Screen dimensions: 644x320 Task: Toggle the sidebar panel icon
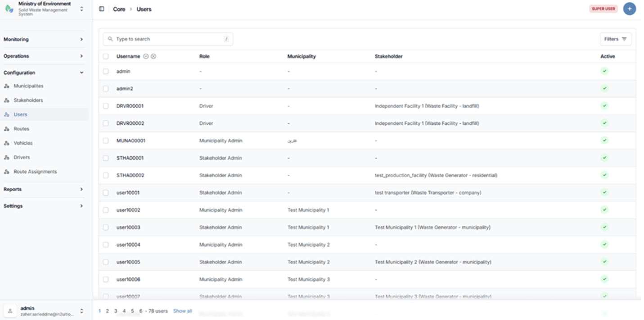102,9
